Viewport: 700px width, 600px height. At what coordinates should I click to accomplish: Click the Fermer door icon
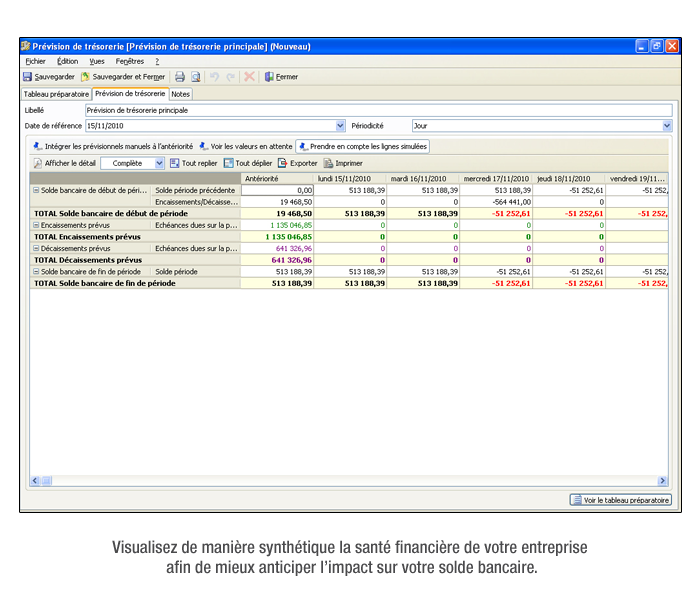pos(269,77)
